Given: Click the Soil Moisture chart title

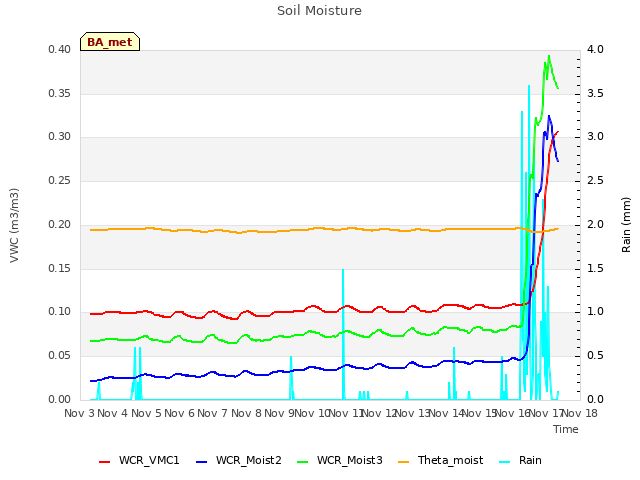Looking at the screenshot, I should point(319,11).
